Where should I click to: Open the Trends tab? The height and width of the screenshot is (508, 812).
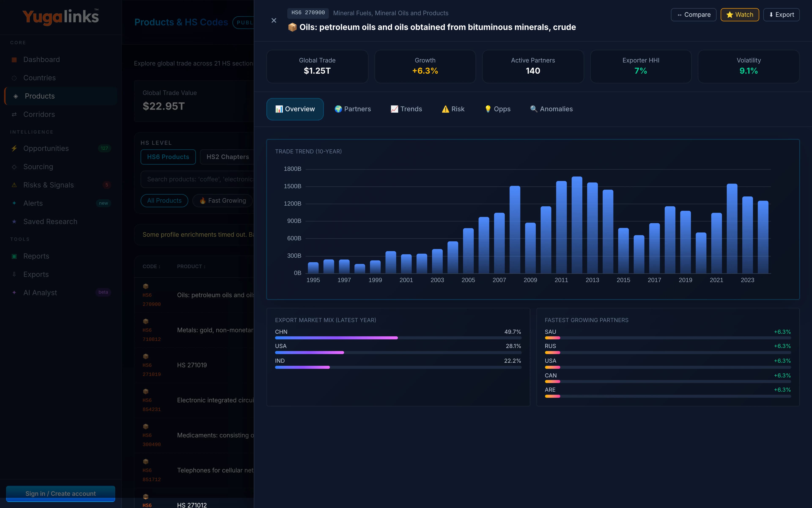(x=406, y=109)
